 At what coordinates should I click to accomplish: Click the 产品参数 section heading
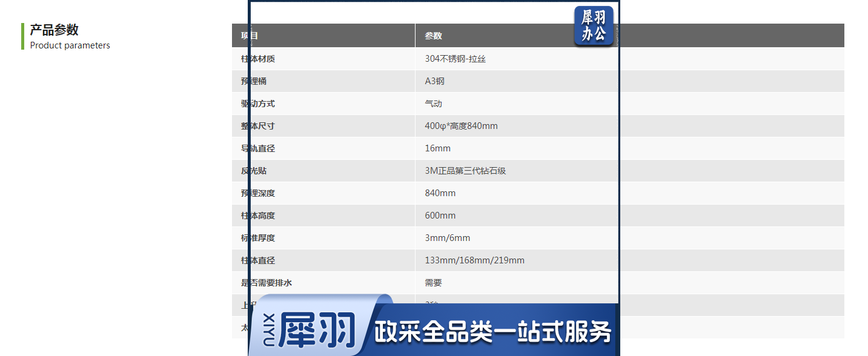pos(55,30)
